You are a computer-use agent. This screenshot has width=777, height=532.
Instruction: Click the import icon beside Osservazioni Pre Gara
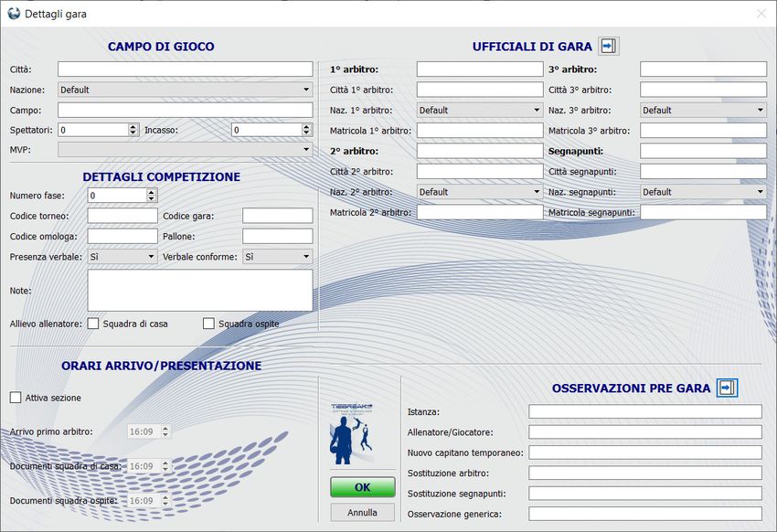pos(727,388)
